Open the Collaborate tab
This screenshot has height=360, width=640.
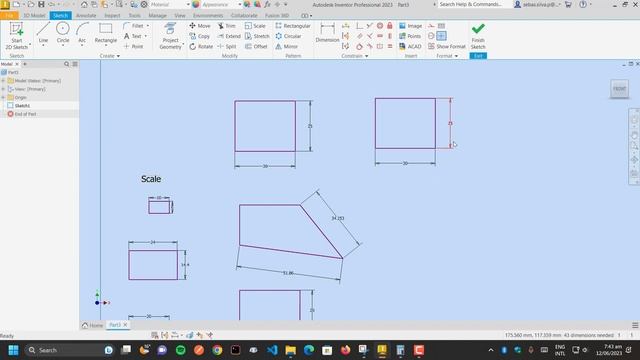244,16
